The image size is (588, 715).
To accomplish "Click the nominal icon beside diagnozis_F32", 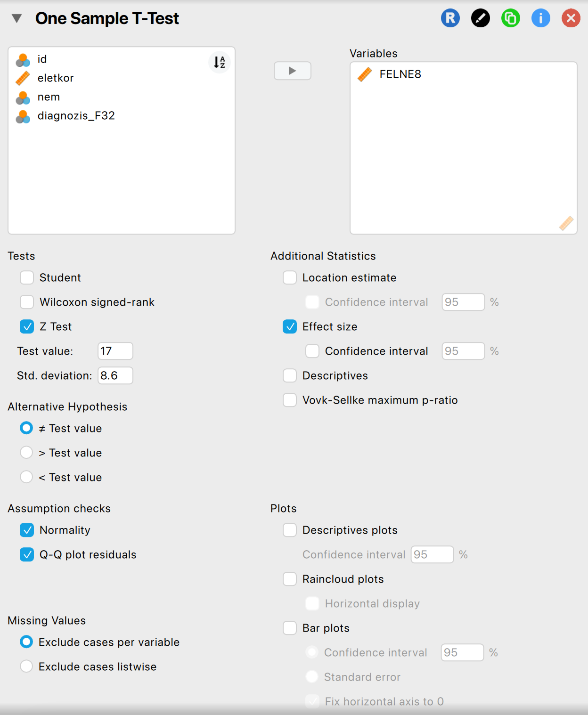I will tap(23, 116).
